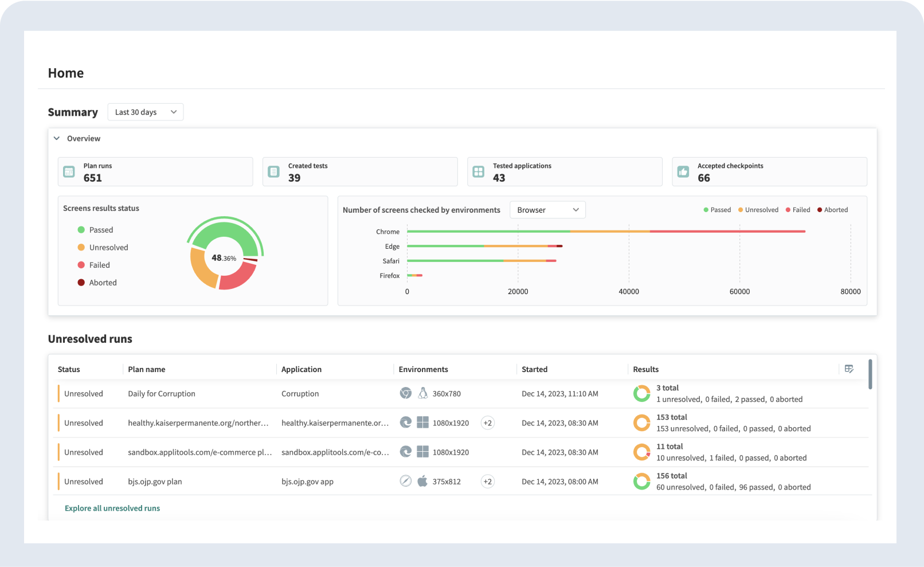Screen dimensions: 924x567
Task: Click the Created tests document icon
Action: pos(274,171)
